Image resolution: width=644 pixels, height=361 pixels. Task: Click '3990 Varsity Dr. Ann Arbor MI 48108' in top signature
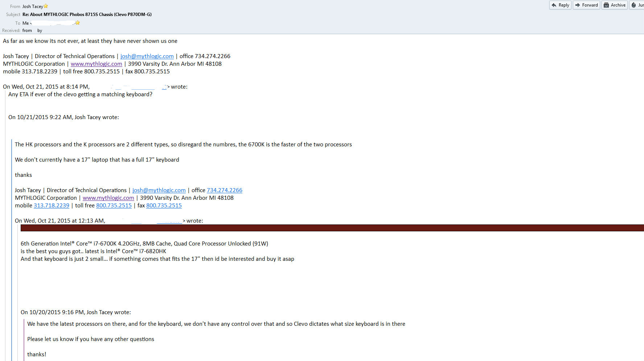point(175,64)
